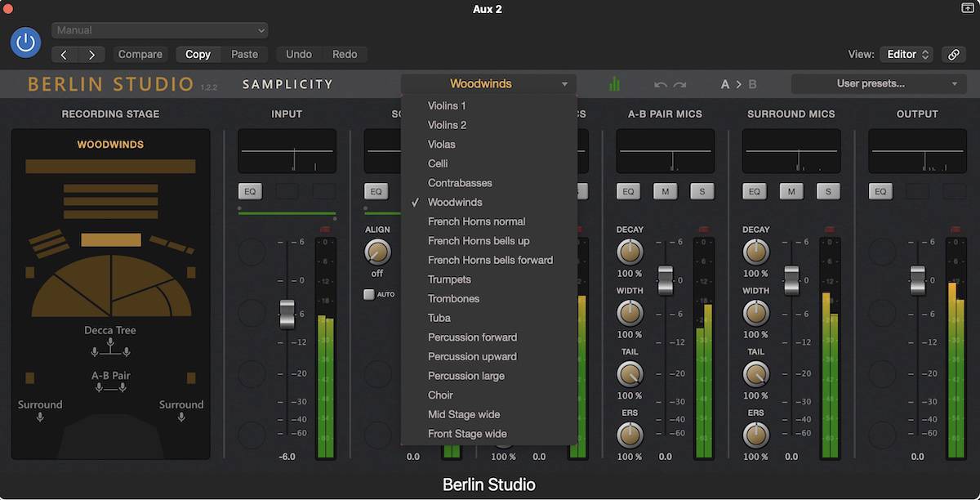Open the Manual preset dropdown
Viewport: 980px width, 500px height.
(x=160, y=30)
